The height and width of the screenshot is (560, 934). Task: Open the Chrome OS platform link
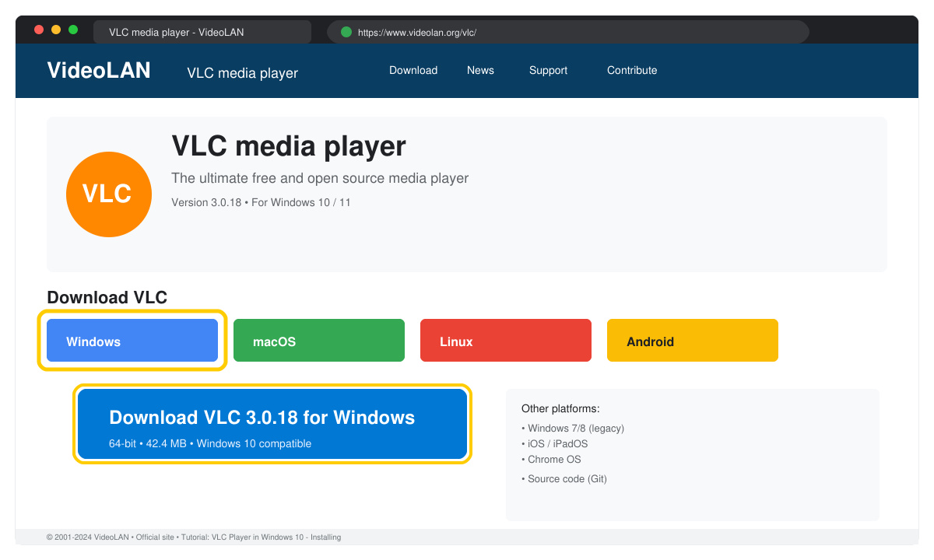[551, 460]
